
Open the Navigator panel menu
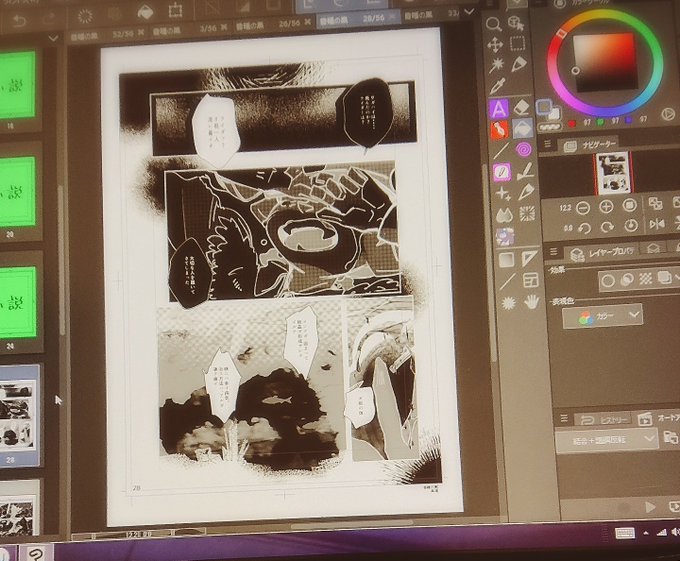coord(548,144)
